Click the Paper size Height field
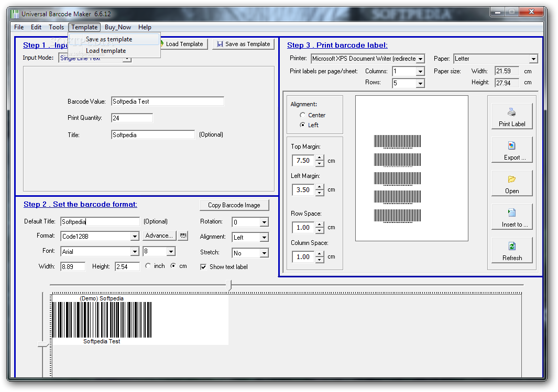 [x=507, y=83]
